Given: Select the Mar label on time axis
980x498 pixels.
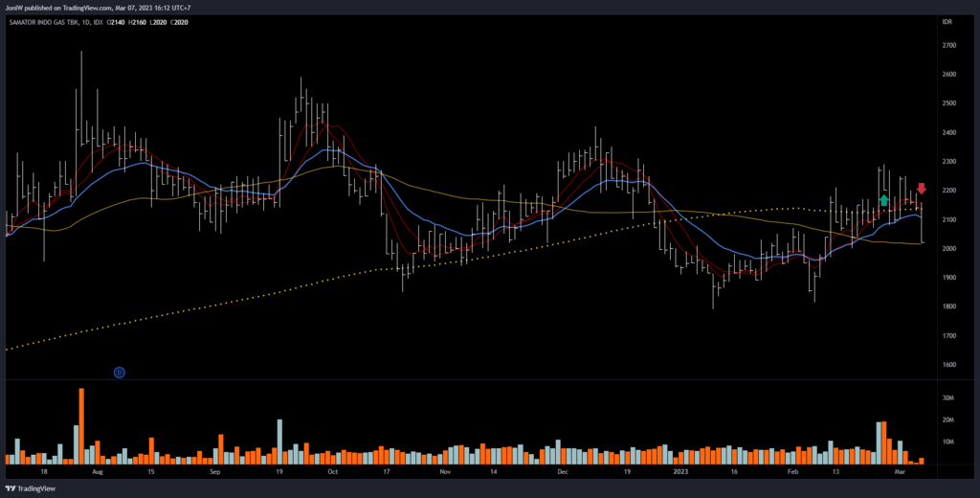Looking at the screenshot, I should tap(899, 472).
